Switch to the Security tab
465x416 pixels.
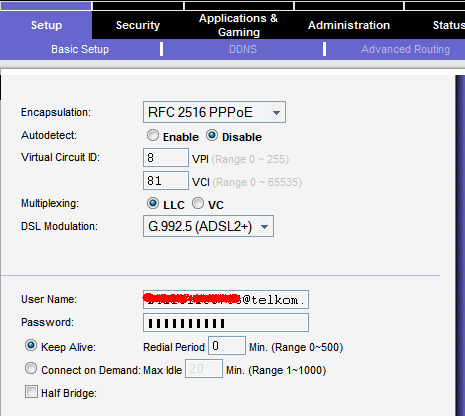138,25
